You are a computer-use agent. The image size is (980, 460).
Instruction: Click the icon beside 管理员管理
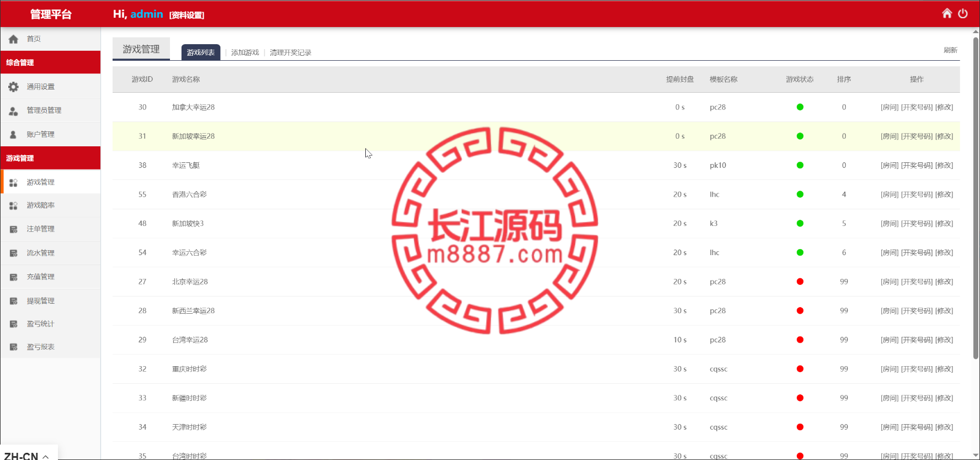[x=13, y=110]
